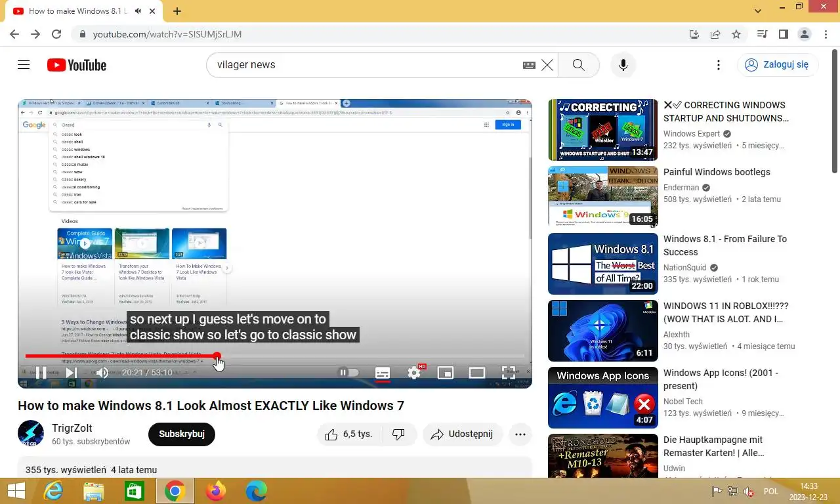Screen dimensions: 840x504
Task: Enable the miniplayer mode
Action: [x=446, y=373]
